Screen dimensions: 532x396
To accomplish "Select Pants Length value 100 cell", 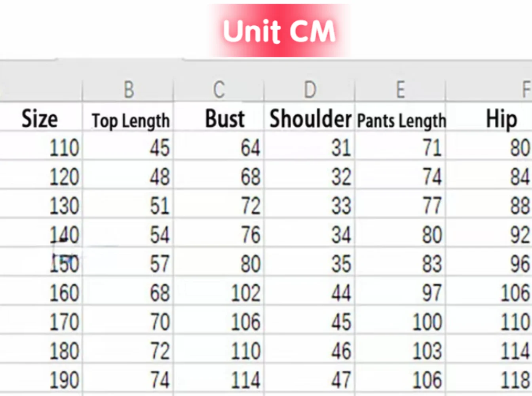I will [x=427, y=322].
